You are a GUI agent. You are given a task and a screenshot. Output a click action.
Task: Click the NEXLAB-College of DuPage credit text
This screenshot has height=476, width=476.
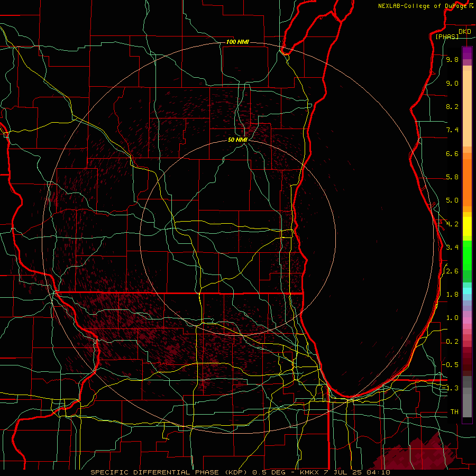click(423, 6)
